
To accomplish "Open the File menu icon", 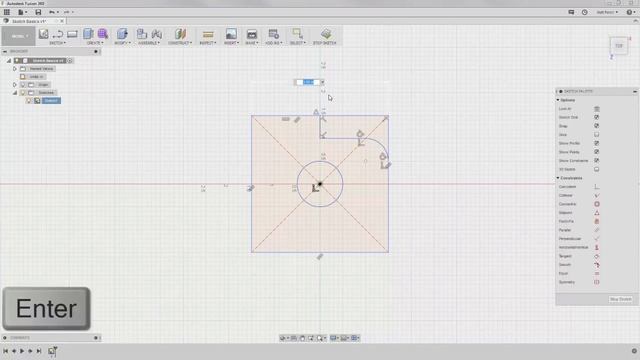I will pos(21,12).
